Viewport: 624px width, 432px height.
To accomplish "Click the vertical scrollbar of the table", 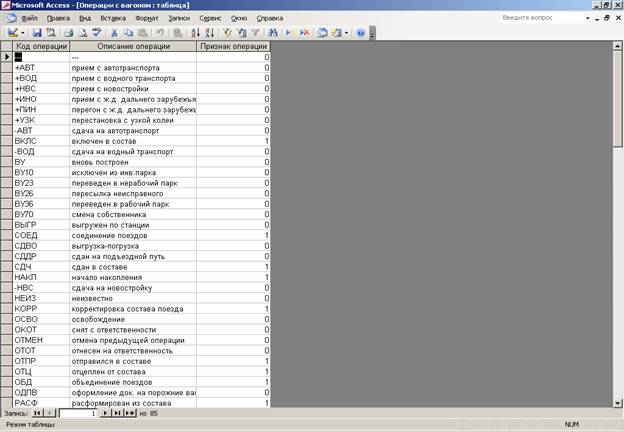I will pos(617,250).
